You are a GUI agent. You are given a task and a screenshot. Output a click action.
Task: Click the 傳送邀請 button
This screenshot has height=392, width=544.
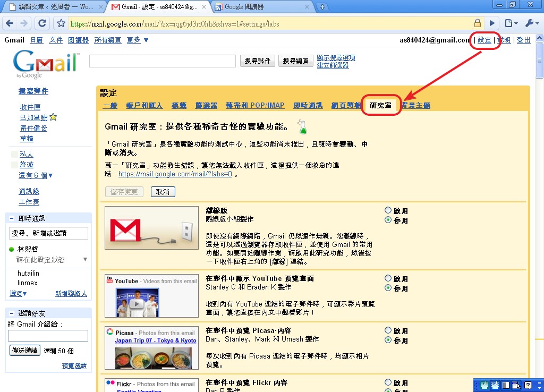pos(24,351)
